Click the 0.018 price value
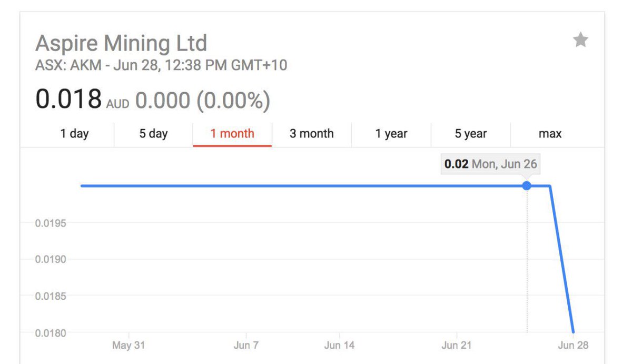Screen dimensions: 632x364 coord(68,99)
